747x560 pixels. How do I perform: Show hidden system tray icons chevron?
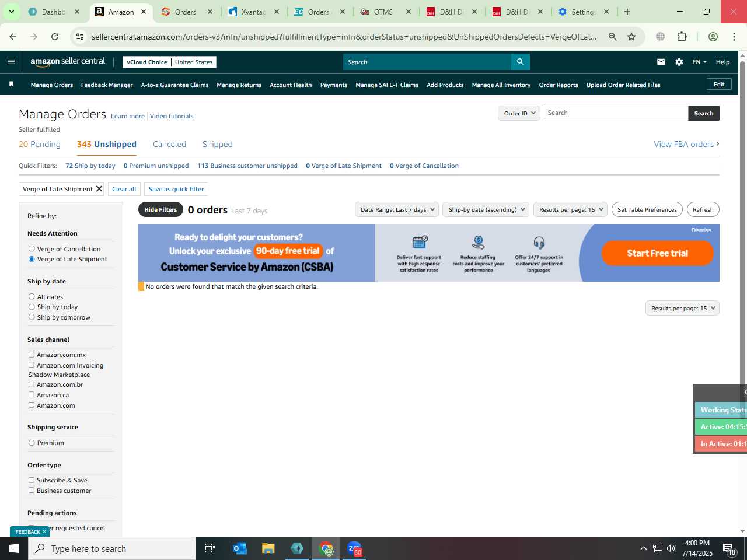[643, 548]
